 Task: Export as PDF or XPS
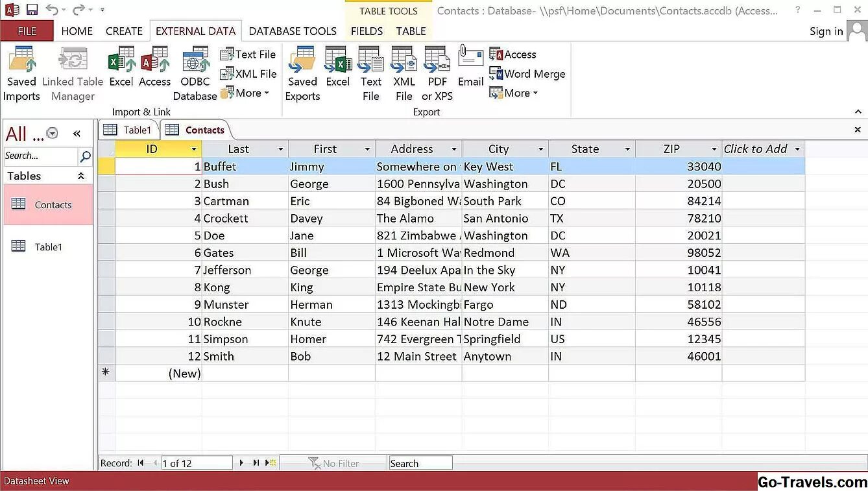click(x=437, y=75)
